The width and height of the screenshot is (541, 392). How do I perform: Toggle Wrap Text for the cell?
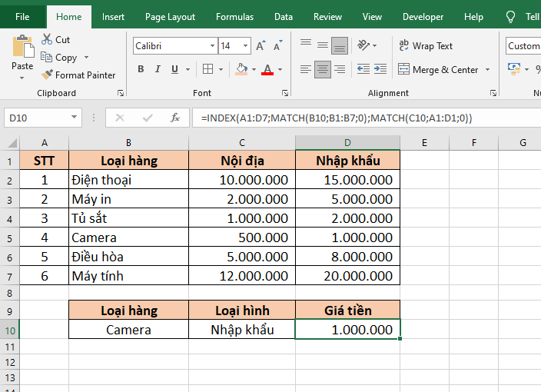tap(426, 46)
